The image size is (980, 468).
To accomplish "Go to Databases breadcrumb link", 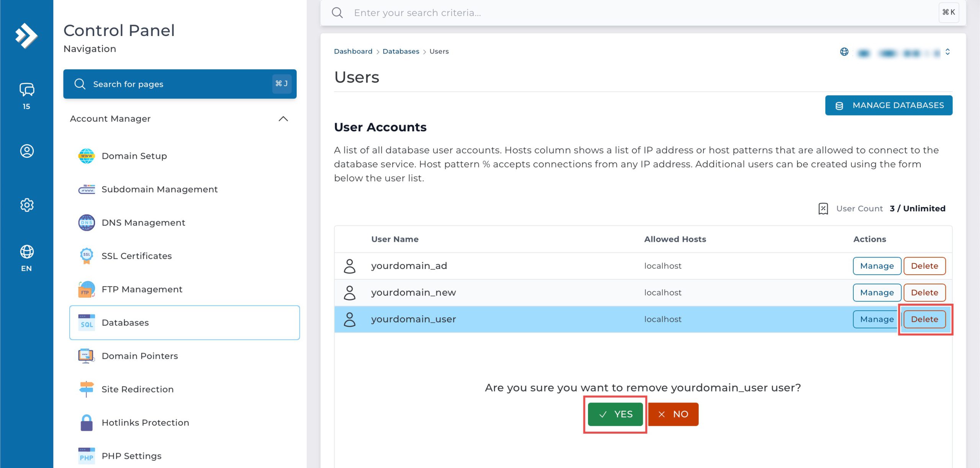I will click(x=400, y=51).
